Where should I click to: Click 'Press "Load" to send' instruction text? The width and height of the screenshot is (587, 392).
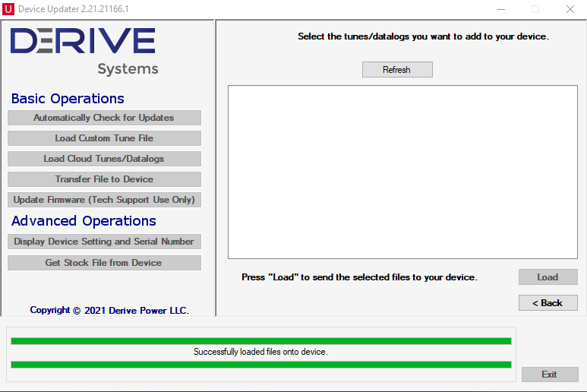point(359,277)
